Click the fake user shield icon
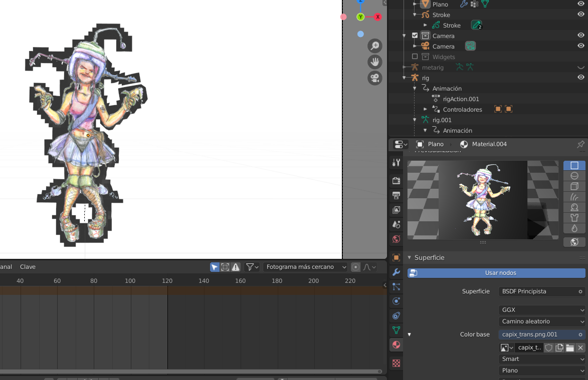The height and width of the screenshot is (380, 588). (x=548, y=348)
